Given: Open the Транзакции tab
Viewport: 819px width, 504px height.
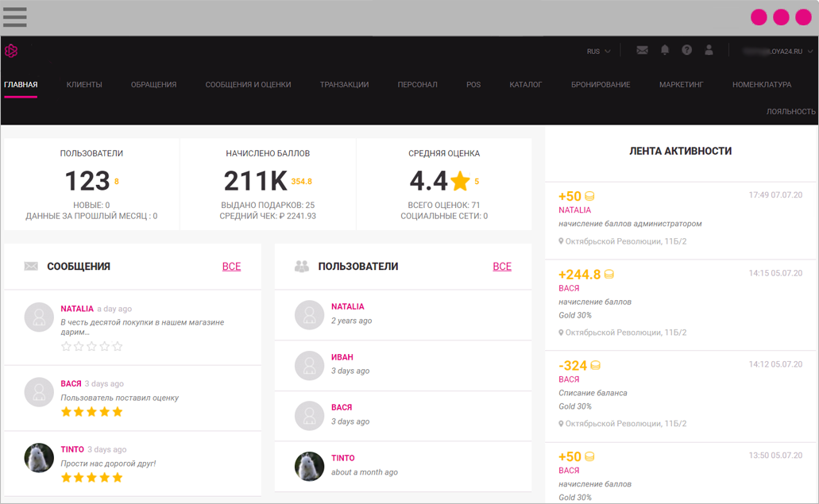Looking at the screenshot, I should point(344,85).
